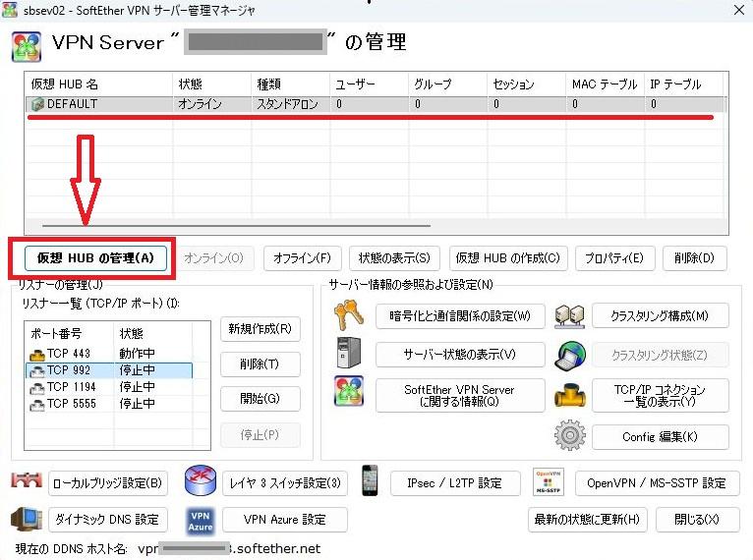Screen dimensions: 753x560
Task: Click the globe laptop icon for clustering status
Action: [x=569, y=356]
